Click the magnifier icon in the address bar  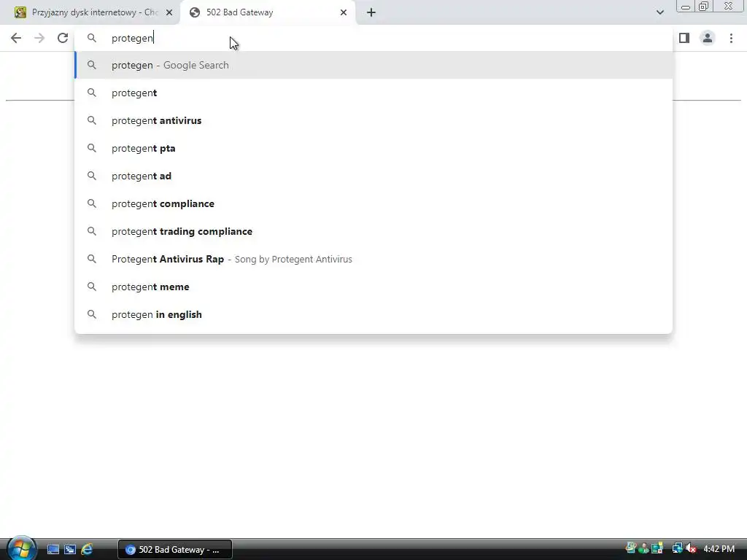[91, 38]
